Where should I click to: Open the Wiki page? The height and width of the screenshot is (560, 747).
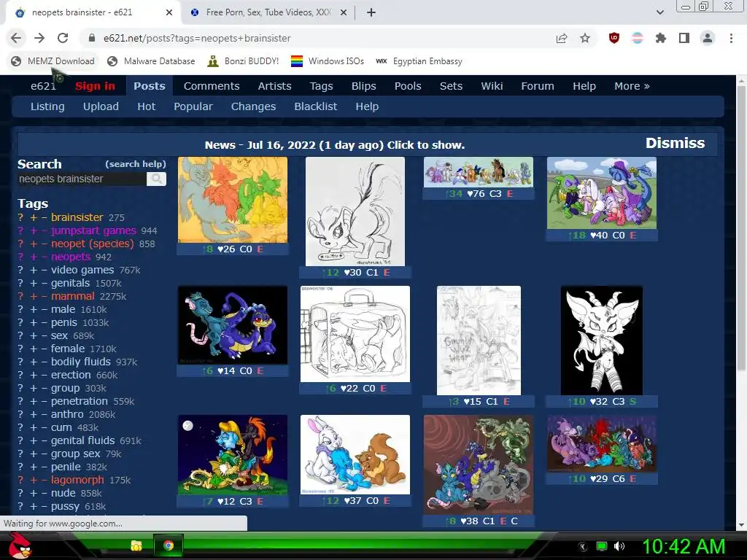pyautogui.click(x=492, y=86)
